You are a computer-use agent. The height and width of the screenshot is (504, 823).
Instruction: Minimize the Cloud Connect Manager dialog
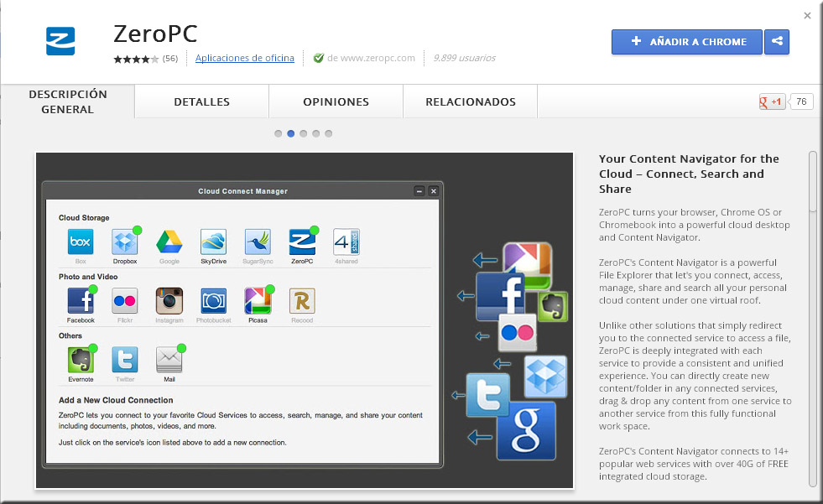click(419, 191)
